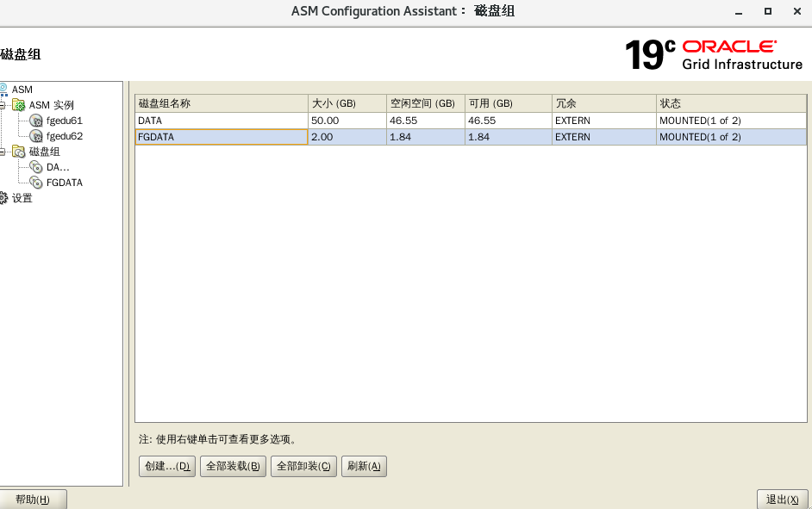Select ASM 实例 tree label
The height and width of the screenshot is (509, 812).
tap(51, 105)
